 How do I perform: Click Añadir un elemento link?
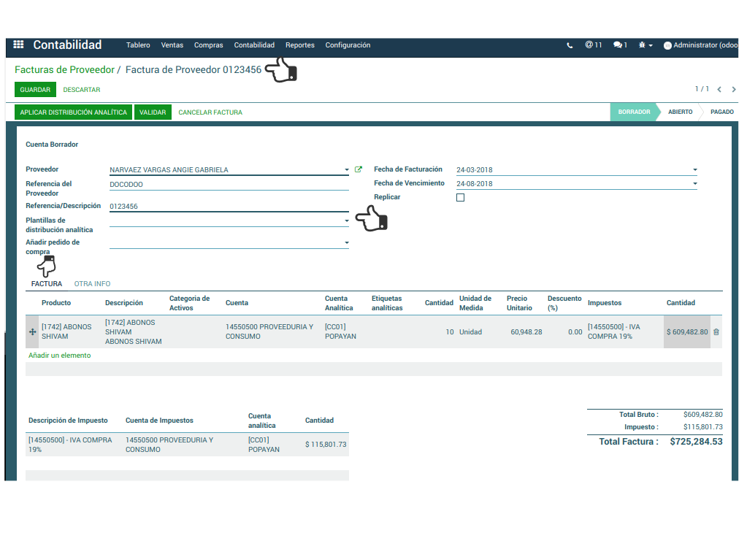60,356
